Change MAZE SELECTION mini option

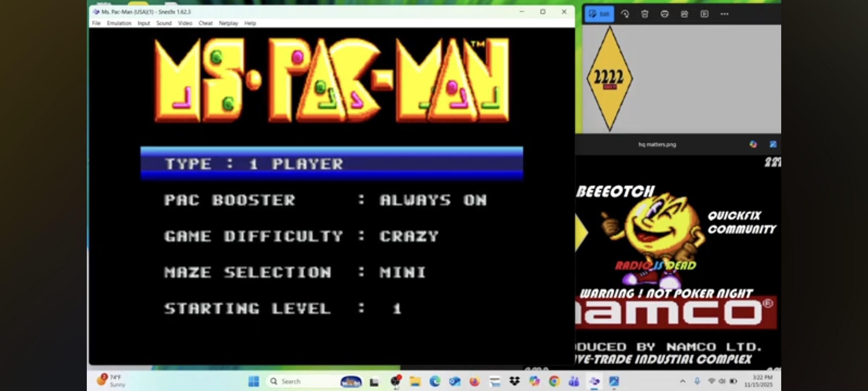pyautogui.click(x=402, y=272)
